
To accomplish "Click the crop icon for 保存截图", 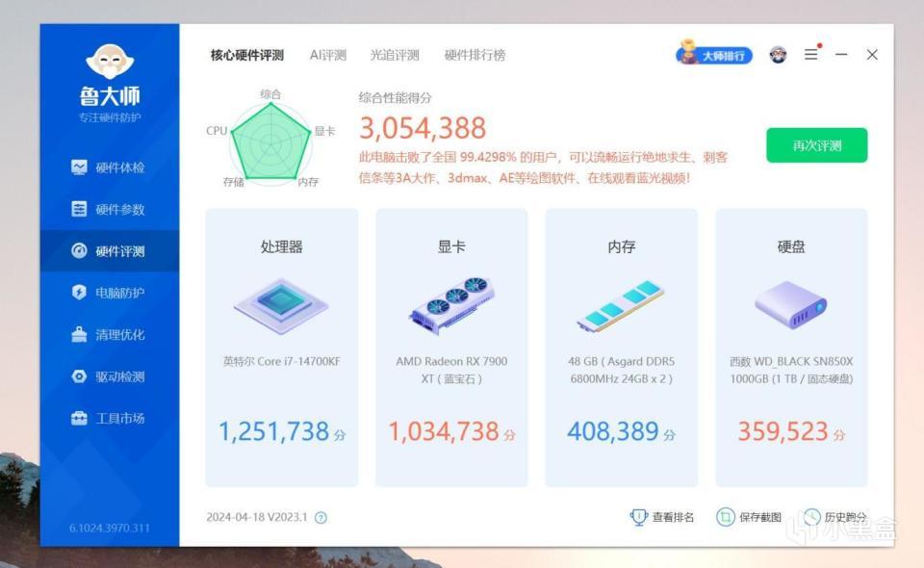I will tap(726, 517).
